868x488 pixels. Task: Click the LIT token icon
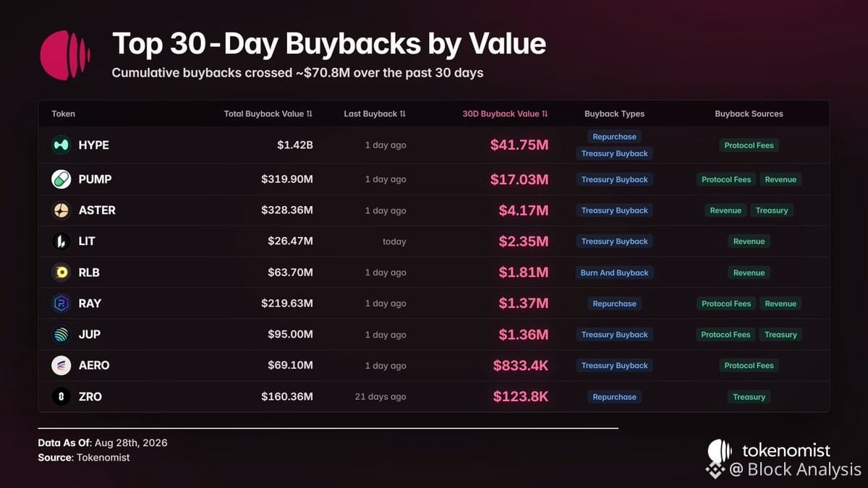click(61, 241)
